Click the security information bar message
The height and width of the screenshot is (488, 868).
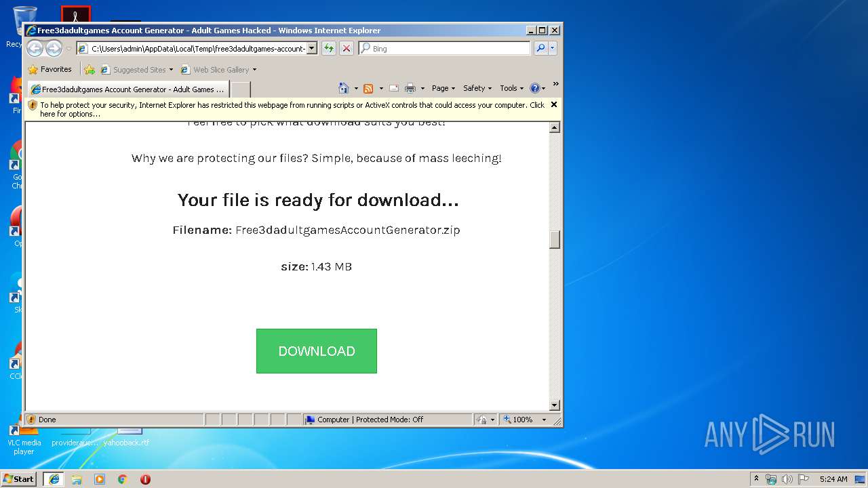coord(292,109)
